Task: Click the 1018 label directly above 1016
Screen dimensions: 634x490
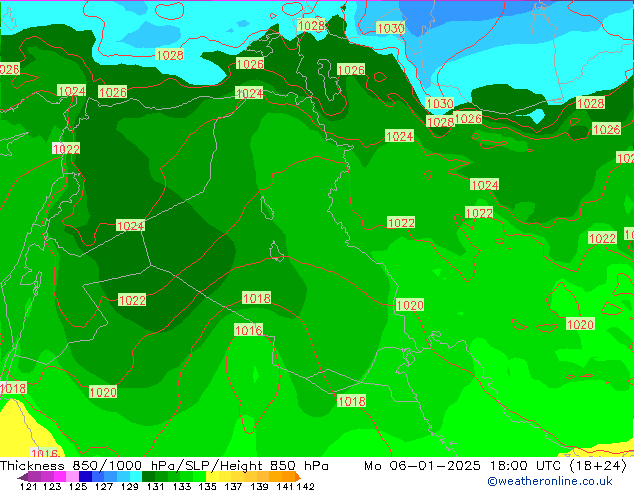Action: point(256,298)
